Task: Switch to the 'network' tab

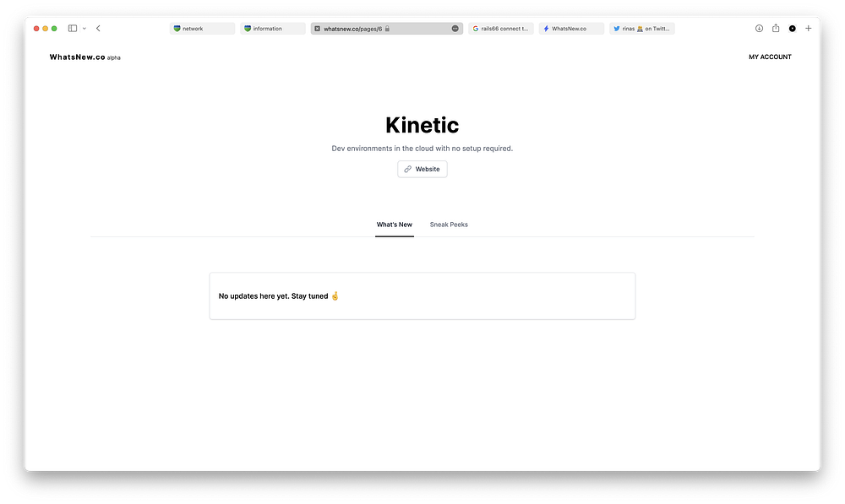Action: [202, 29]
